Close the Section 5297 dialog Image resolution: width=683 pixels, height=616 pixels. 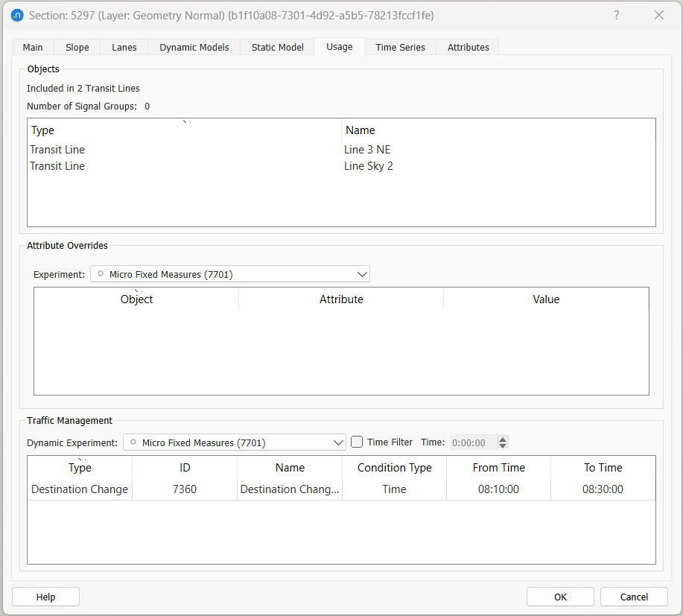tap(658, 15)
